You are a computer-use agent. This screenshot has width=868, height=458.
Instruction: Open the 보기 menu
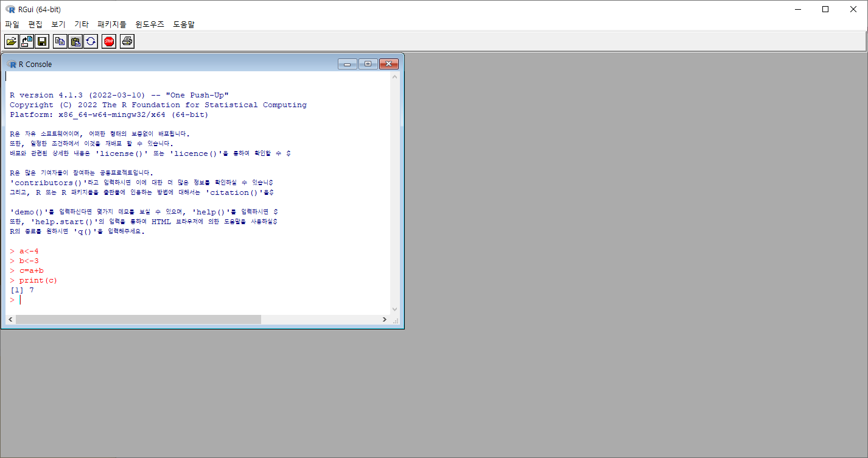coord(58,24)
